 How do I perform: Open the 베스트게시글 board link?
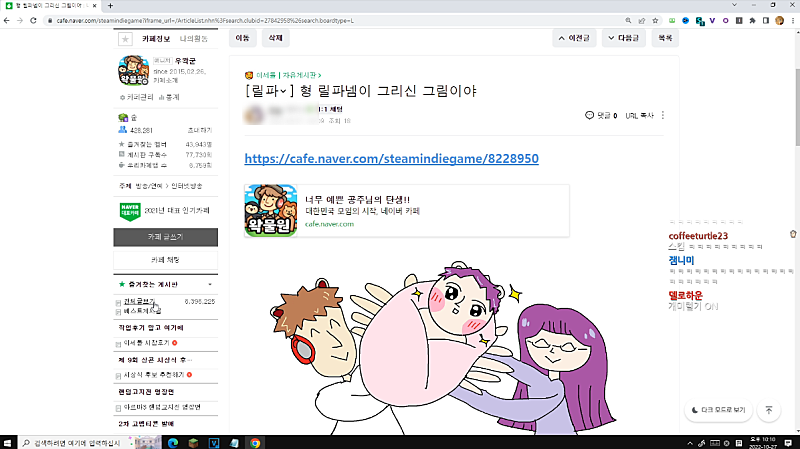tap(142, 311)
